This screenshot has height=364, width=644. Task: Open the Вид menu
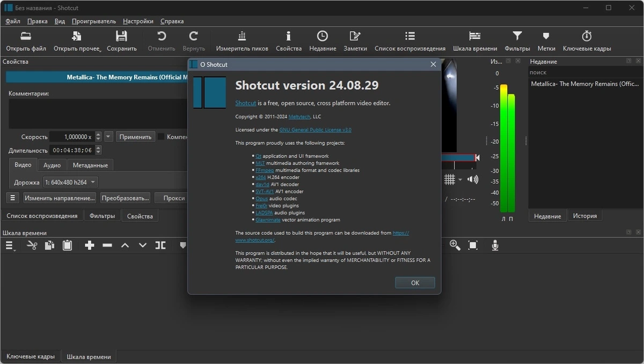tap(60, 21)
